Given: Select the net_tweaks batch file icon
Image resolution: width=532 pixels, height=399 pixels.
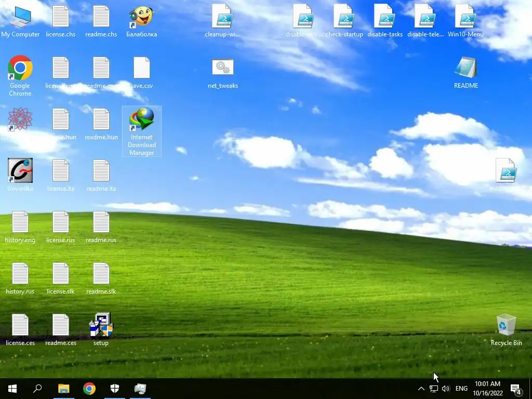Looking at the screenshot, I should tap(223, 73).
